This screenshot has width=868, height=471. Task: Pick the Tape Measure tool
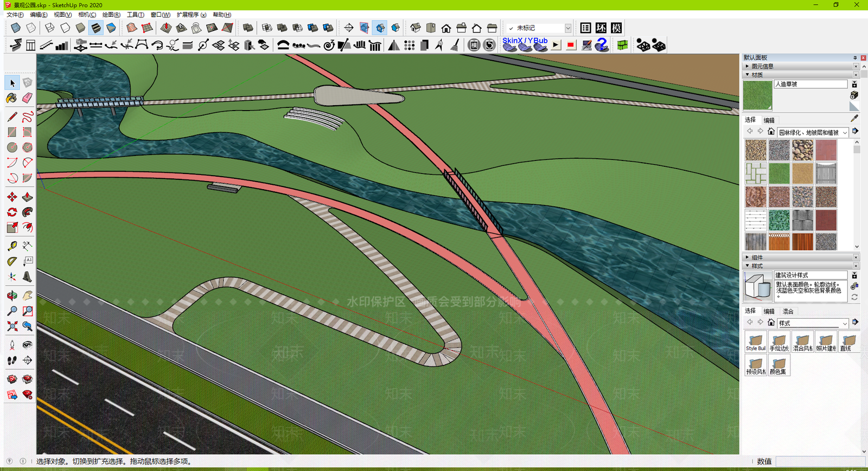(12, 246)
